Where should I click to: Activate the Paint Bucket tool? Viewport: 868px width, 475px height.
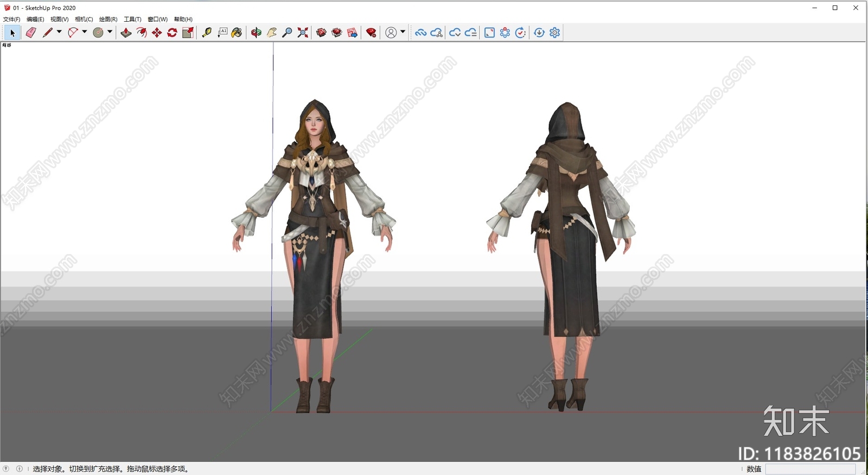click(237, 33)
